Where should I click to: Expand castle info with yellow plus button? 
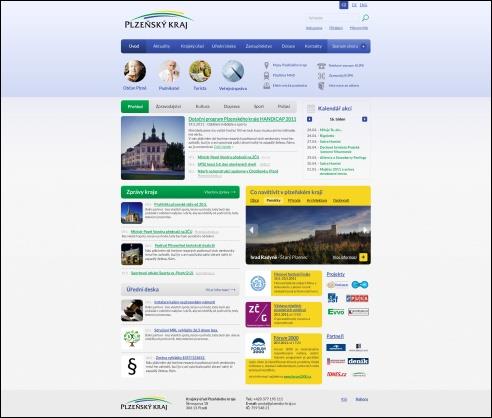(x=363, y=257)
